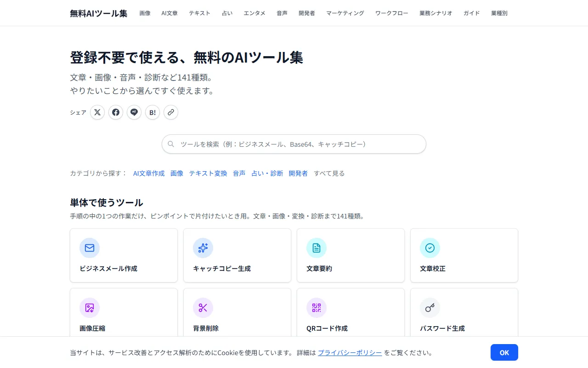The image size is (588, 368).
Task: Click the Hatena Bookmark B! icon
Action: click(x=153, y=112)
